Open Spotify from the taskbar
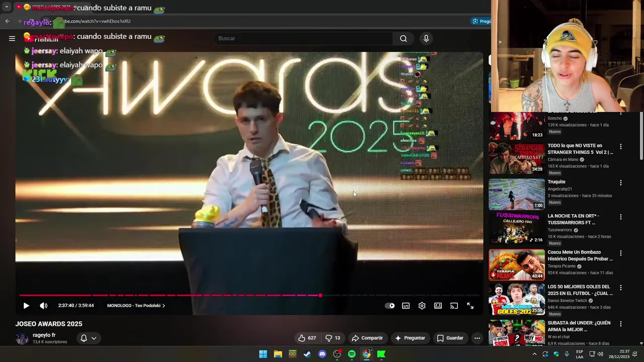 pos(352,354)
